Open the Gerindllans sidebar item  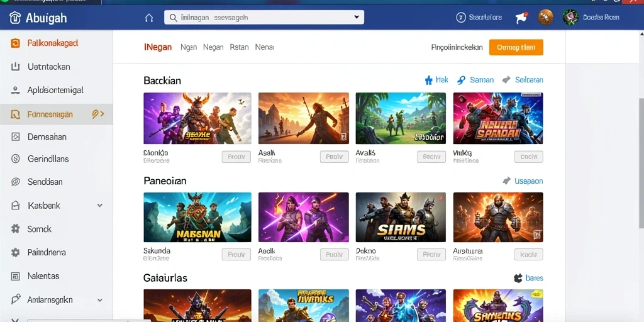(x=56, y=158)
